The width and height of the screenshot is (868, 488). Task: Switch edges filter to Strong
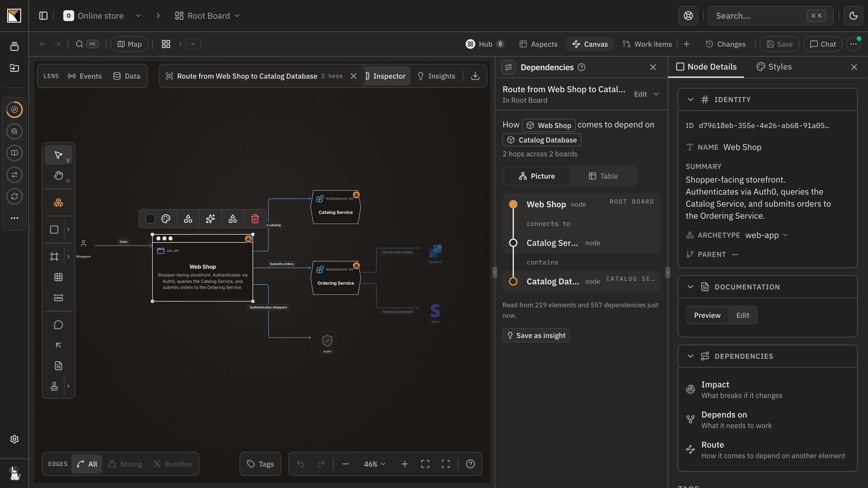tap(125, 464)
